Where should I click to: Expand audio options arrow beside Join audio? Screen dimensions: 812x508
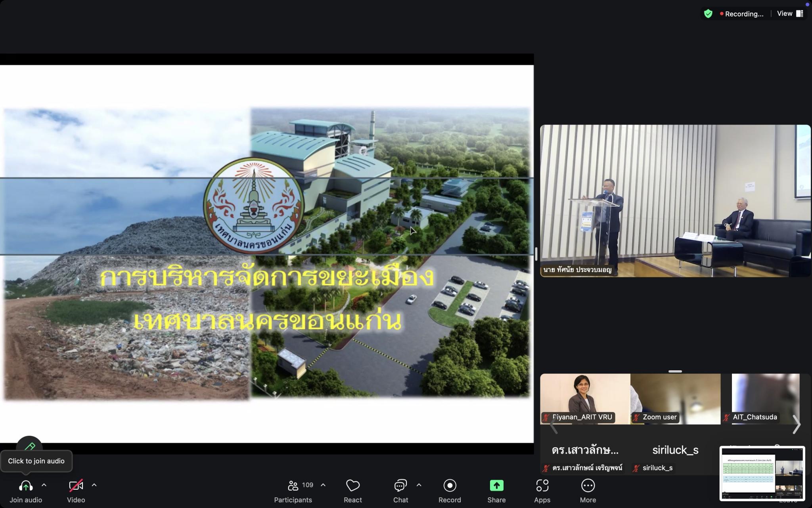pos(44,485)
